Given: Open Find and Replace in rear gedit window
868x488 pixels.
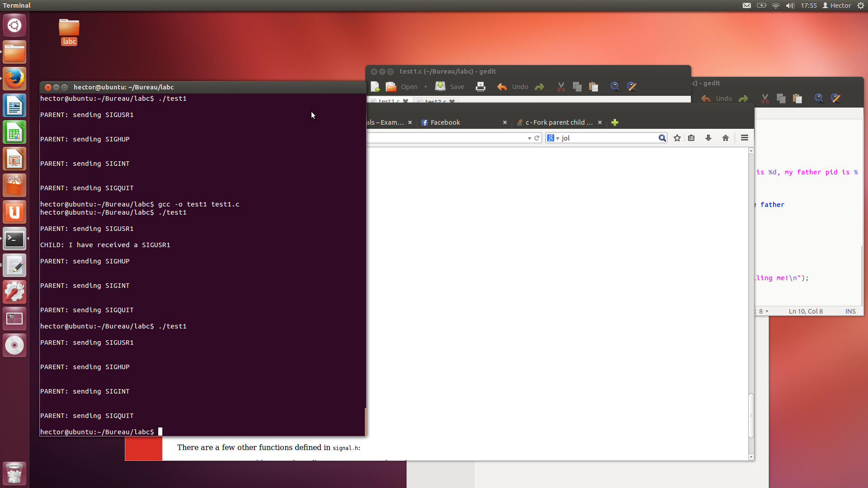Looking at the screenshot, I should tap(835, 98).
